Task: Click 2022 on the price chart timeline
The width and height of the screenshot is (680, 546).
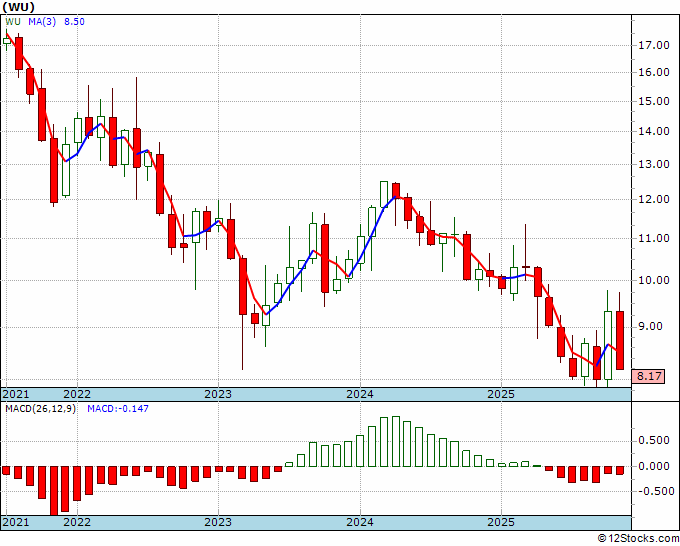Action: point(77,394)
